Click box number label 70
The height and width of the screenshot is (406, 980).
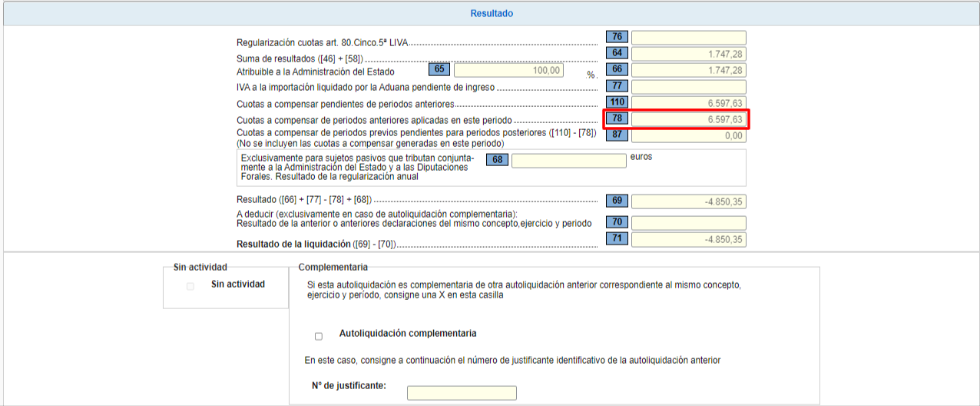click(x=617, y=222)
